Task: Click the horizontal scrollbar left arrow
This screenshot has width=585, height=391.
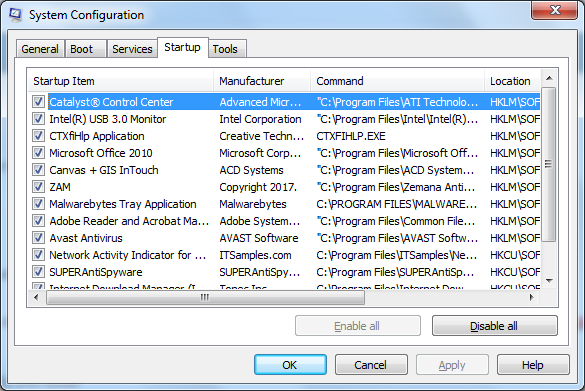Action: [36, 297]
